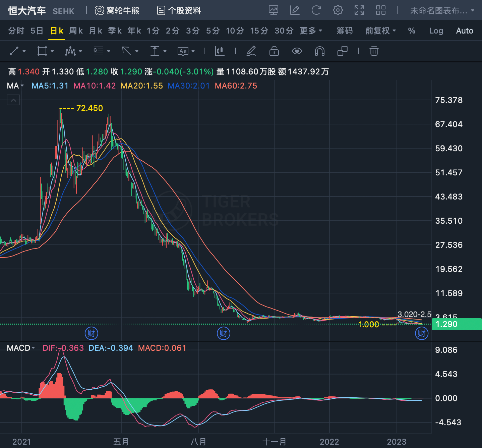Toggle magnet snap mode

click(320, 51)
